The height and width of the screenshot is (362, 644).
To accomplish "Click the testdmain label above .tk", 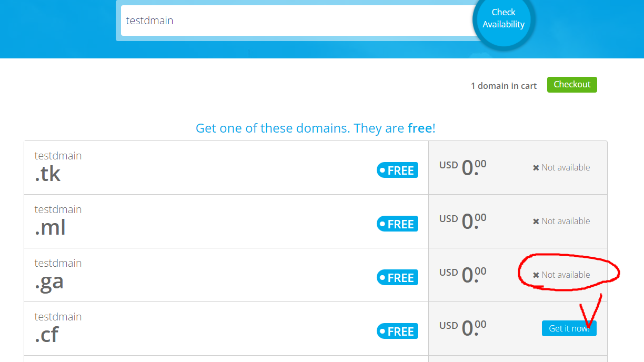I will [x=58, y=156].
